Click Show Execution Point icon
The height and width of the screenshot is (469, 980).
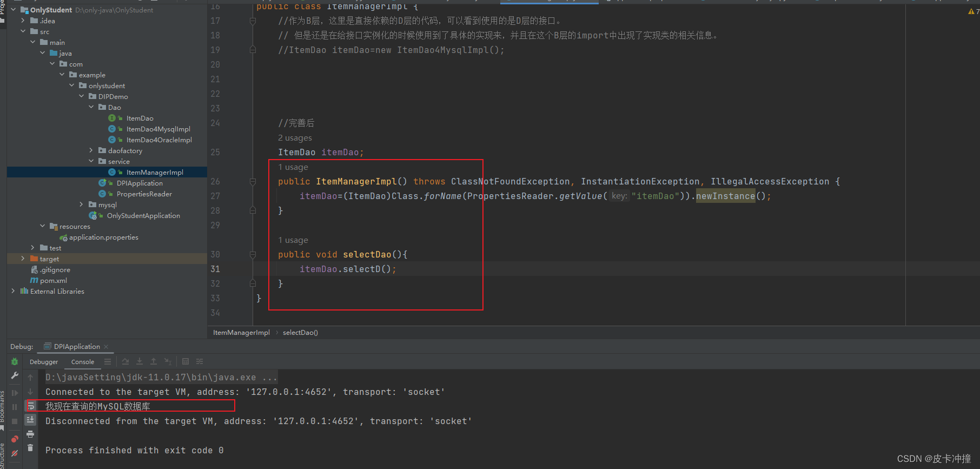pyautogui.click(x=108, y=361)
